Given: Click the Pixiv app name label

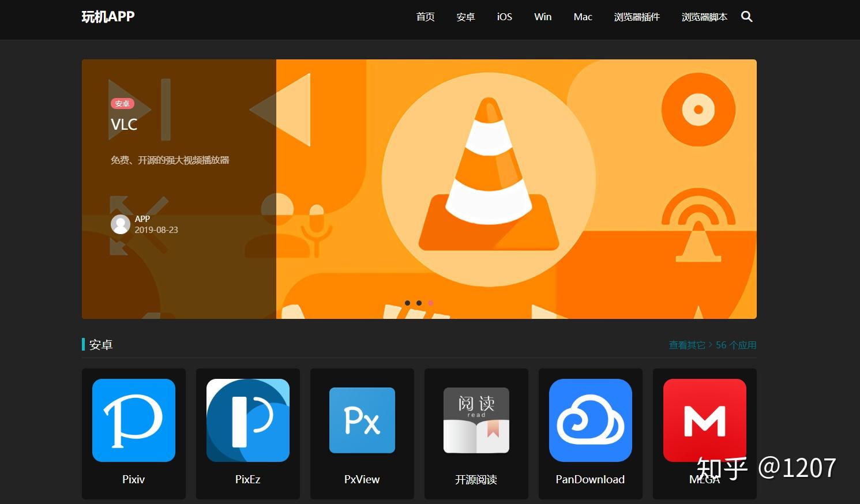Looking at the screenshot, I should pos(134,479).
